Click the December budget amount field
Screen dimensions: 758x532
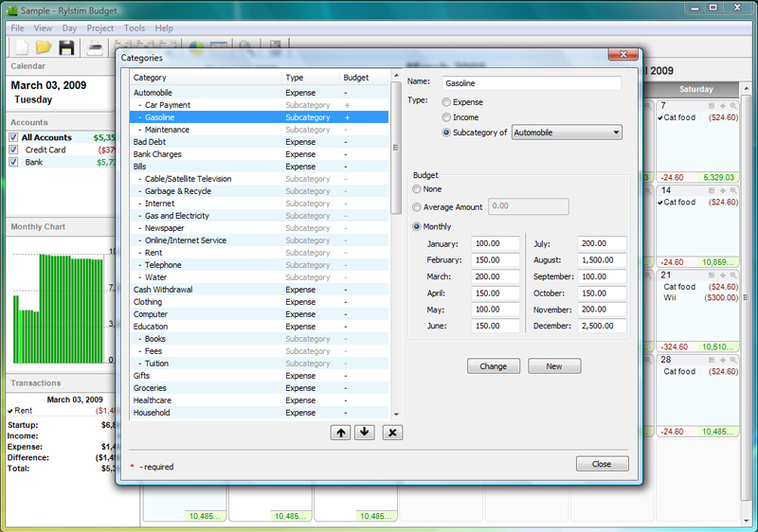603,326
